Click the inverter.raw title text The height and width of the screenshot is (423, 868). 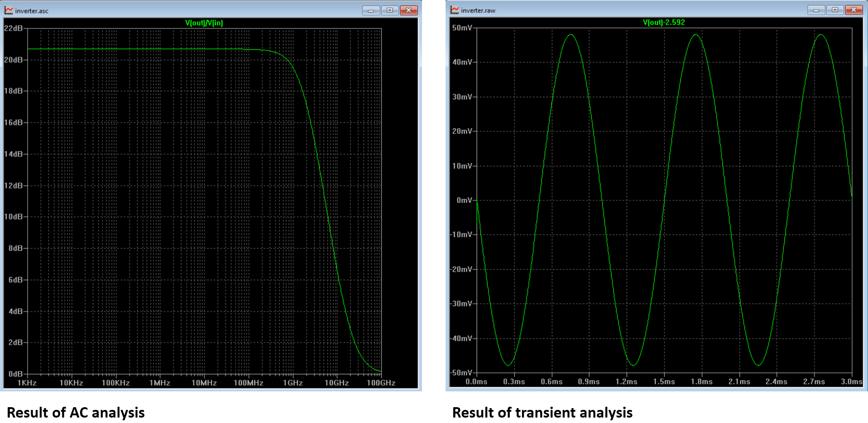click(478, 10)
